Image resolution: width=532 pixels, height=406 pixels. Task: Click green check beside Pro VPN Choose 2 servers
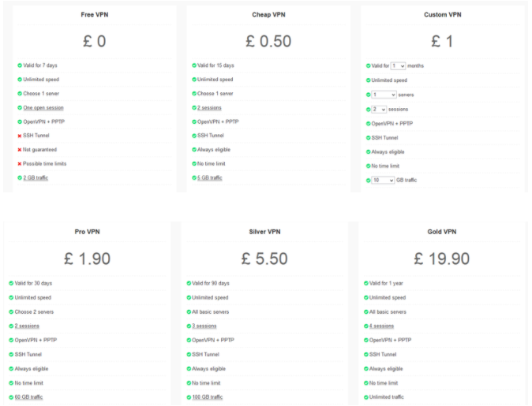11,311
